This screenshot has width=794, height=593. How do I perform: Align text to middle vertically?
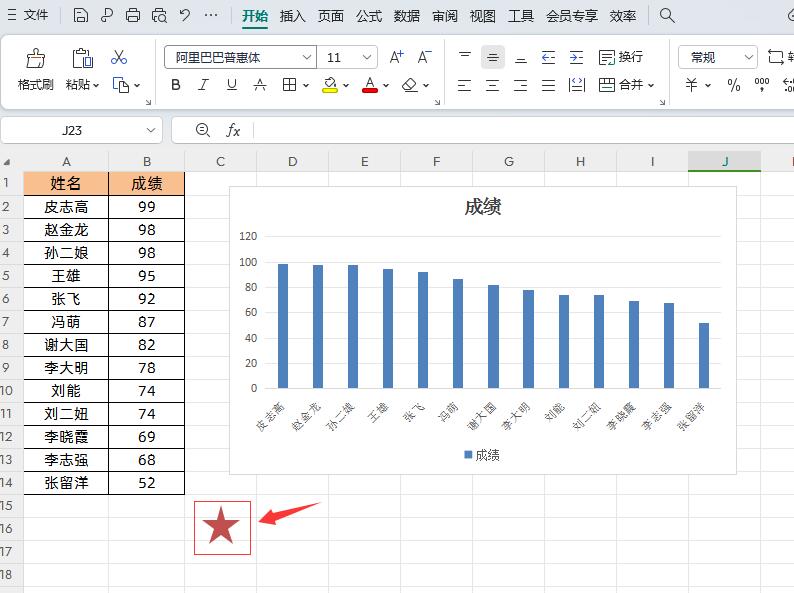[492, 57]
